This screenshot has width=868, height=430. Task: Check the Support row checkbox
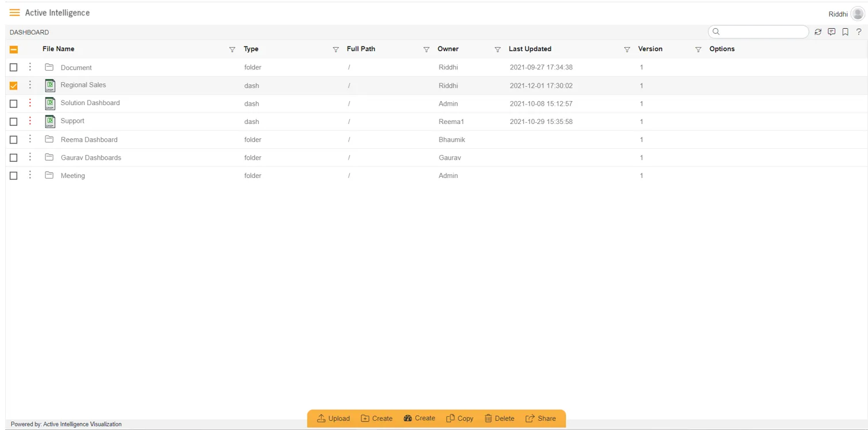tap(14, 122)
